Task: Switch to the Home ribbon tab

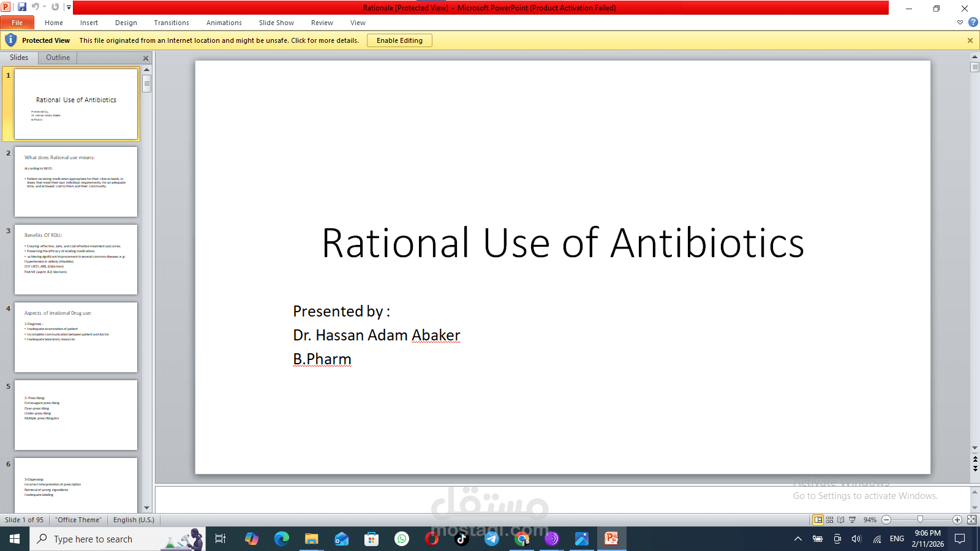Action: tap(54, 23)
